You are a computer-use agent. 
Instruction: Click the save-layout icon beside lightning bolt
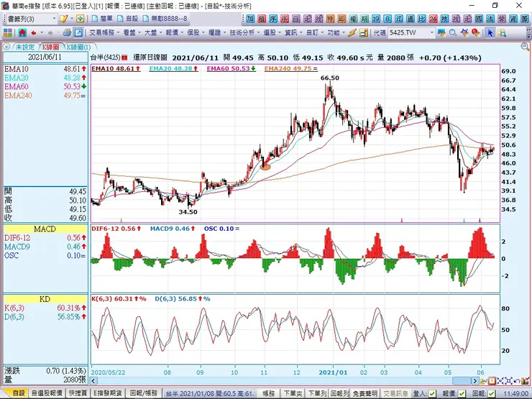click(363, 33)
